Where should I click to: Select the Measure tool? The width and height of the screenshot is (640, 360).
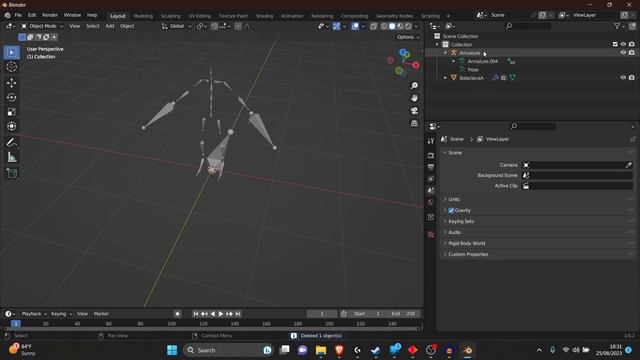coord(11,157)
